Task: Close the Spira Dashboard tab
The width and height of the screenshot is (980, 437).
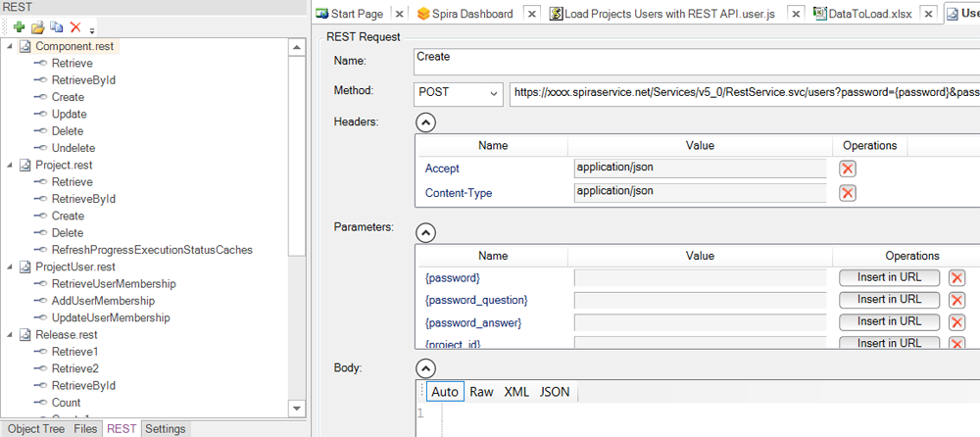Action: point(530,14)
